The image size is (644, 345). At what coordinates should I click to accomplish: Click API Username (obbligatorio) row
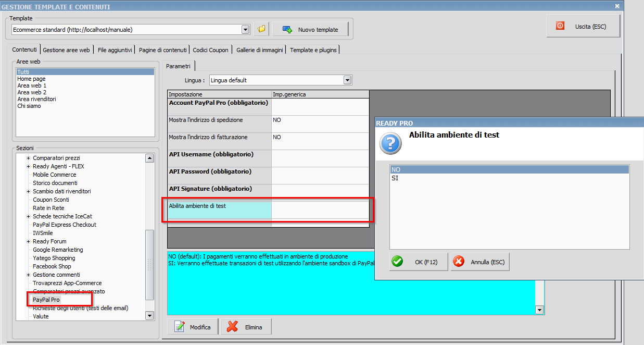point(268,158)
